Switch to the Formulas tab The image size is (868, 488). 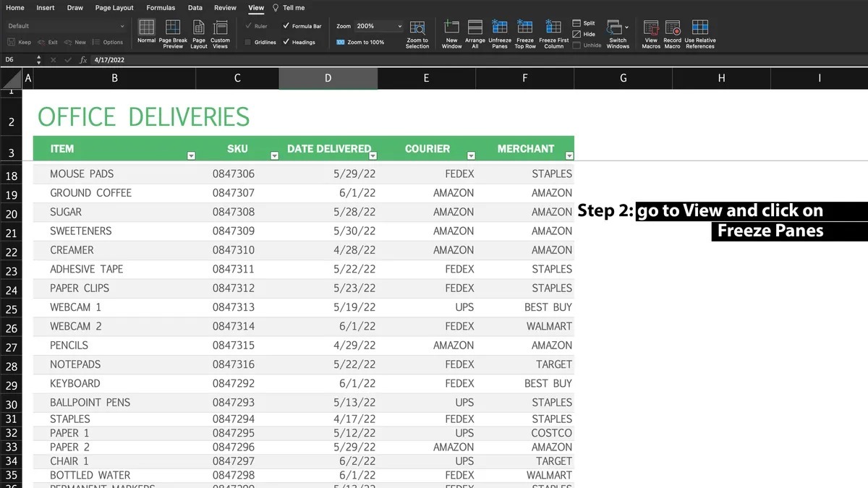click(161, 8)
